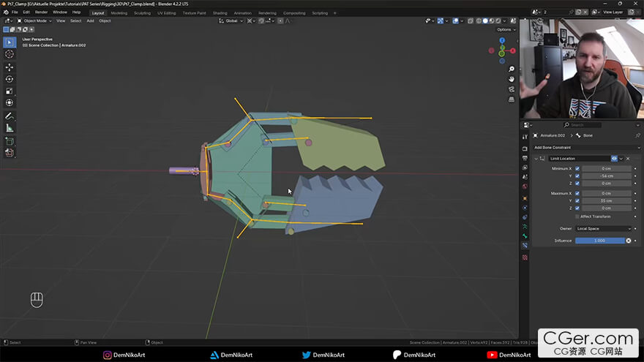Hide the Limit Location constraint with eye icon
This screenshot has height=362, width=644.
[614, 158]
